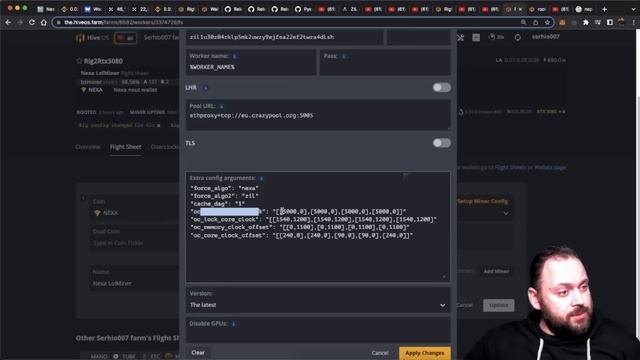Show info tooltip next to Extra config arguments

pos(262,178)
